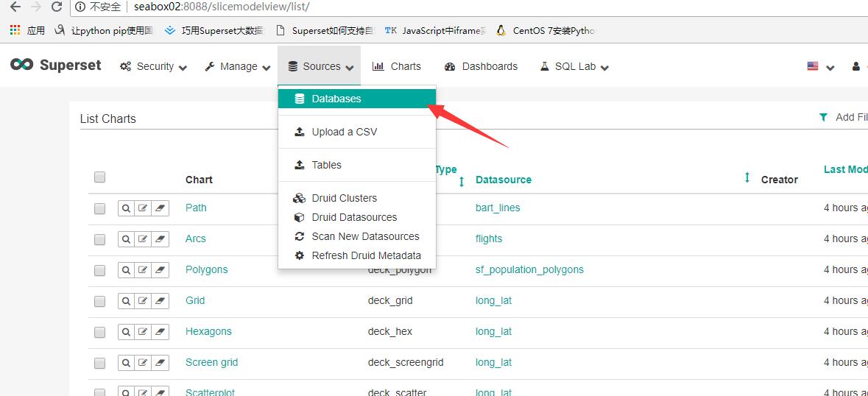Image resolution: width=868 pixels, height=396 pixels.
Task: Check the box for the Hexagons row
Action: pos(99,333)
